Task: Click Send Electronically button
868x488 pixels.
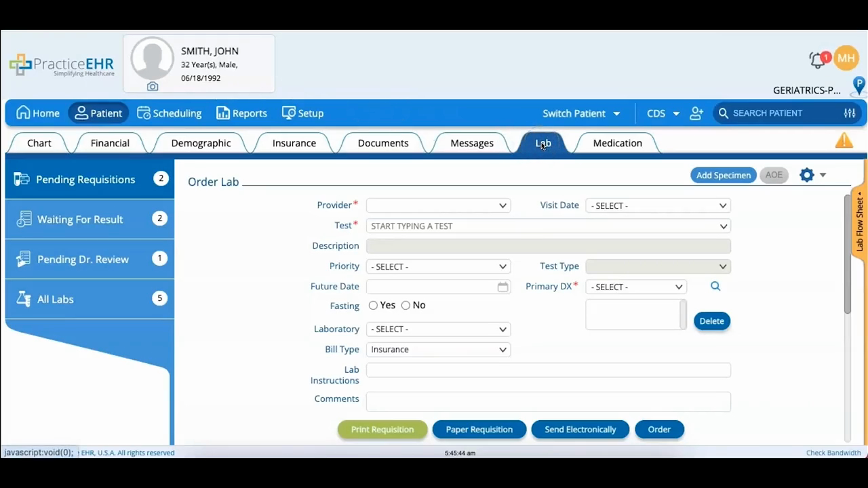Action: click(580, 430)
